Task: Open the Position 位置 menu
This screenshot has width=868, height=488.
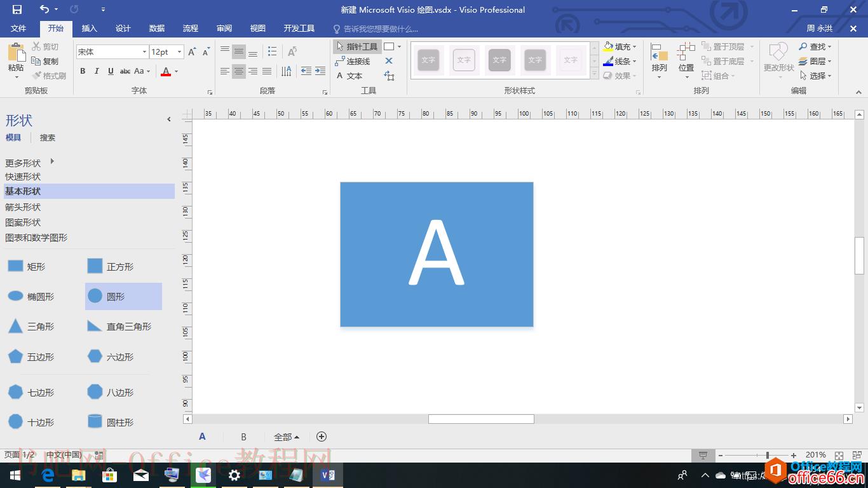Action: tap(686, 61)
